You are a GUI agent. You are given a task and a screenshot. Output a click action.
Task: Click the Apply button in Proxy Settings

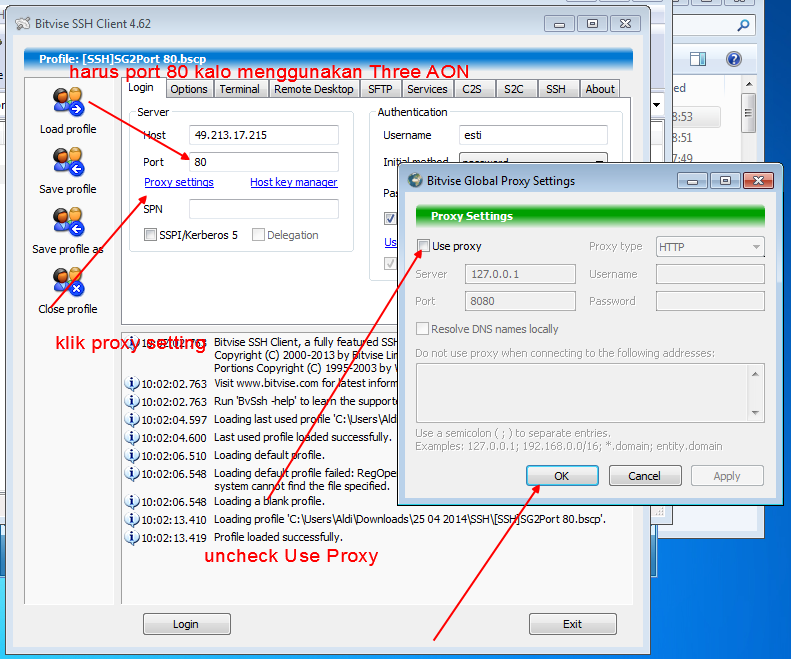pos(727,476)
